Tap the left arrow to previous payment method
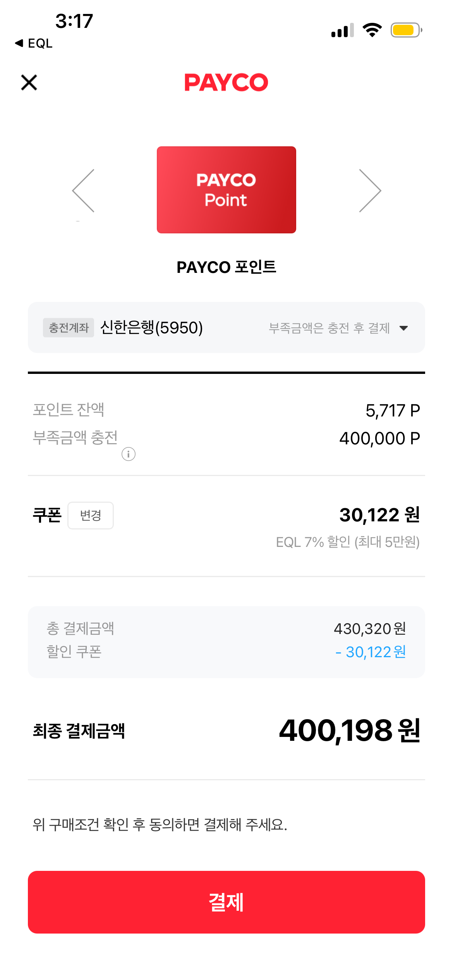This screenshot has height=980, width=453. click(x=84, y=190)
